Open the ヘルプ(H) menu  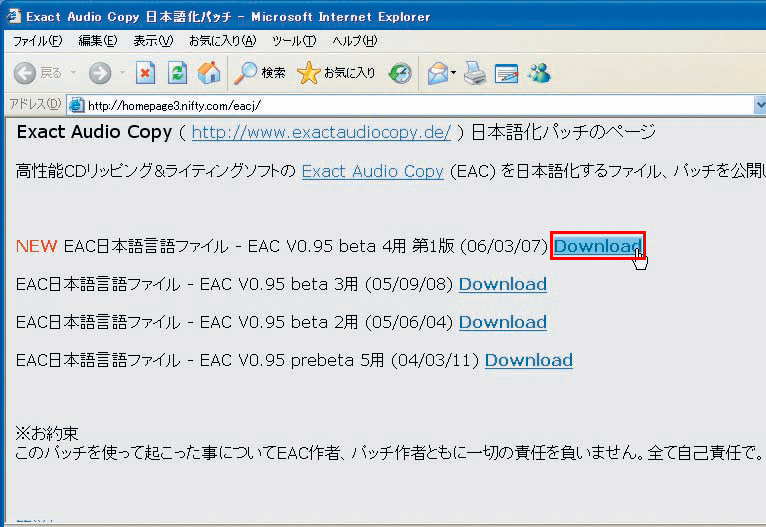[355, 41]
